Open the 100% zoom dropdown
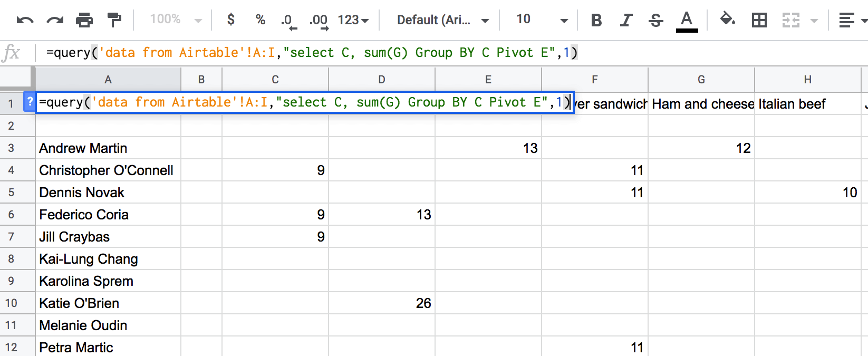 click(176, 20)
